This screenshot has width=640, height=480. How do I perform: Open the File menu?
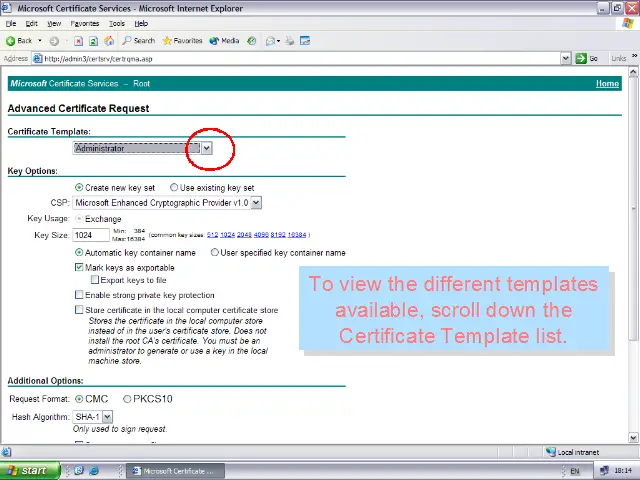[11, 24]
